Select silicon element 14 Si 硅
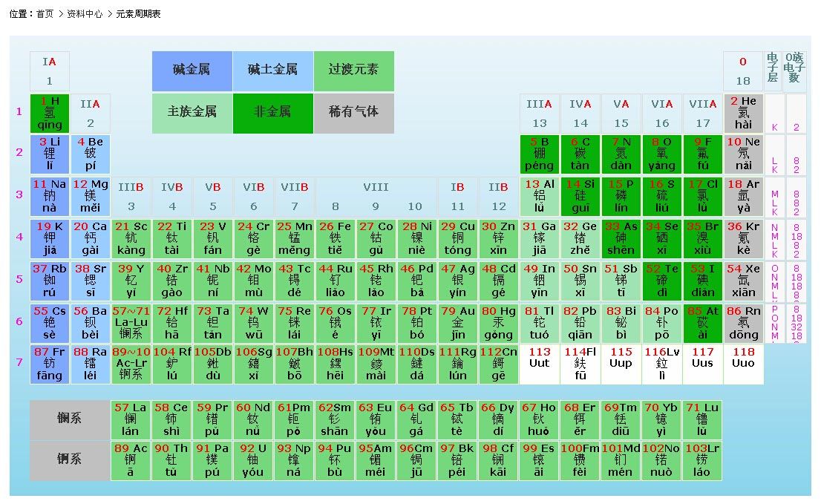Image resolution: width=821 pixels, height=504 pixels. coord(580,195)
